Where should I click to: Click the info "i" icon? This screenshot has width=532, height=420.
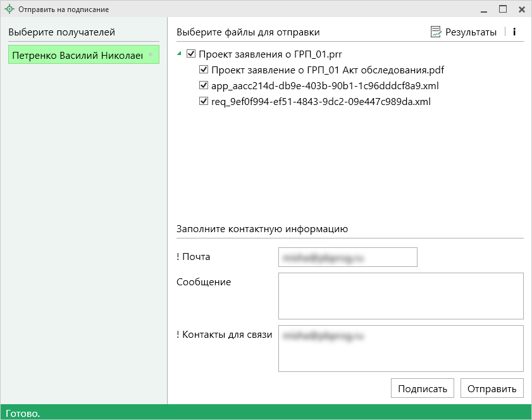[x=514, y=32]
